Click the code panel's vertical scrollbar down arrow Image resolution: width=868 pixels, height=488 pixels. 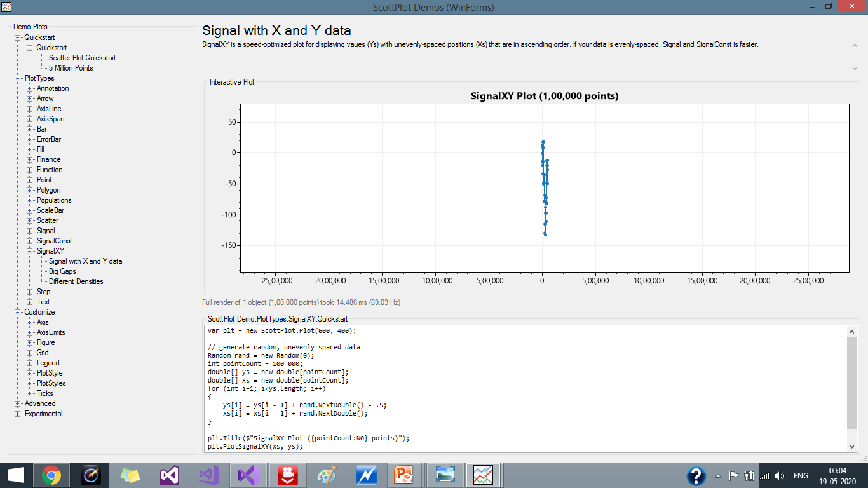(x=850, y=445)
